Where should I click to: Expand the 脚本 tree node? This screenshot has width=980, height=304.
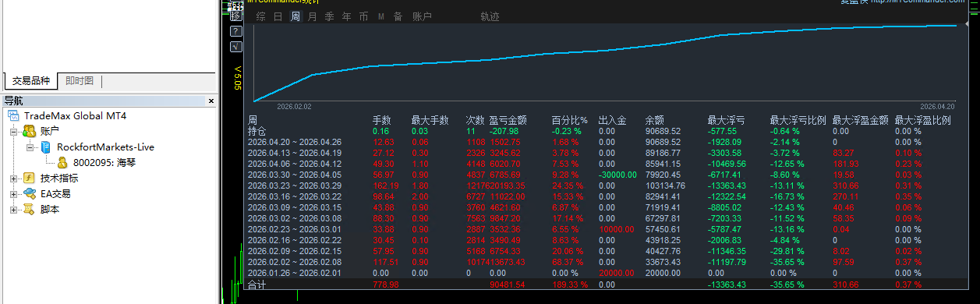(x=13, y=210)
